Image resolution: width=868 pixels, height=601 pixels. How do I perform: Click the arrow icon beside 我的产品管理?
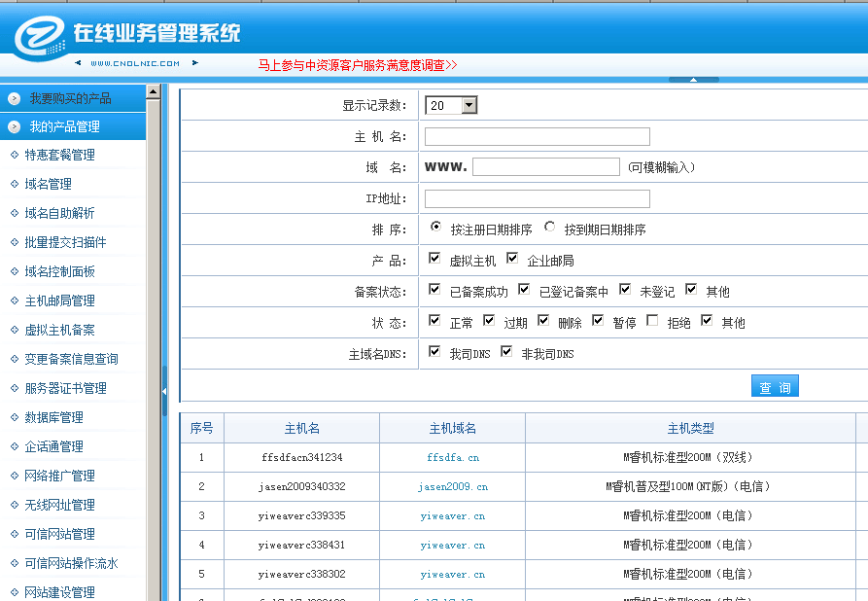coord(14,126)
